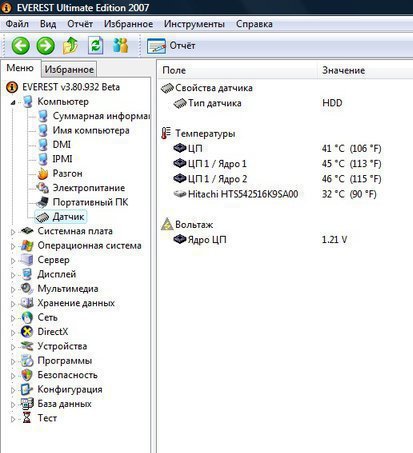This screenshot has width=413, height=453.
Task: Expand the Хранение данных node
Action: pyautogui.click(x=13, y=304)
